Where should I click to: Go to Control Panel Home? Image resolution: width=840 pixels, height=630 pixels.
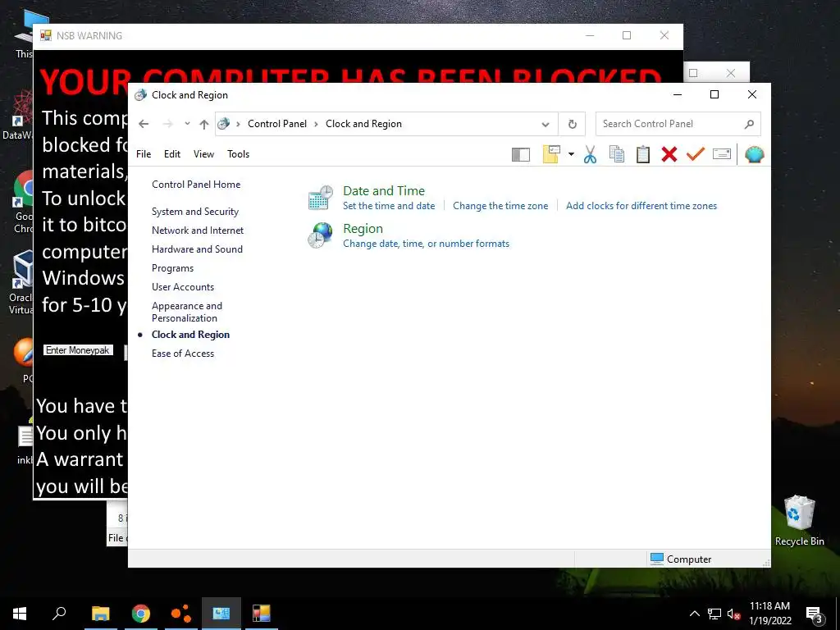tap(196, 185)
